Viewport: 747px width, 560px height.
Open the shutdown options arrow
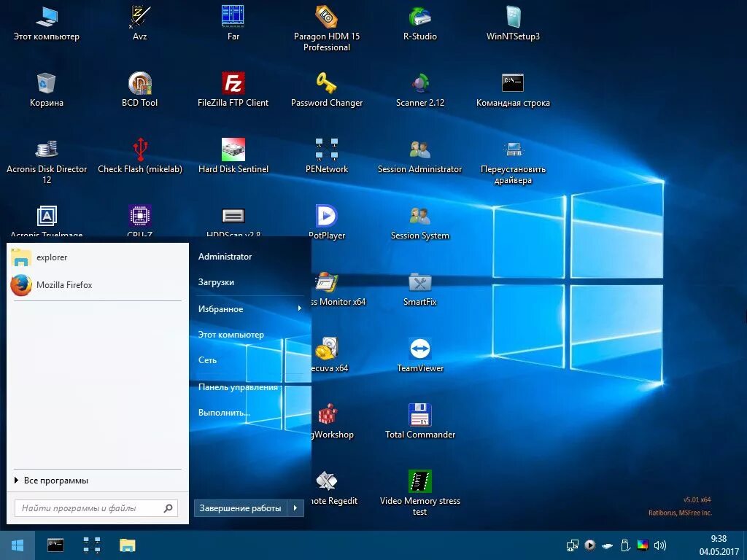296,508
